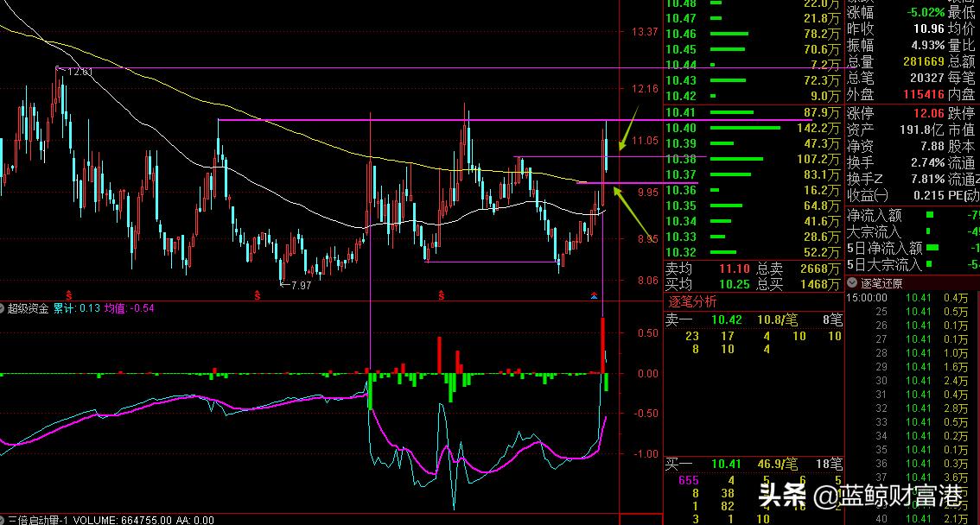Image resolution: width=980 pixels, height=525 pixels.
Task: Click the tall red 超级资金 bar at the latest date
Action: (x=603, y=346)
